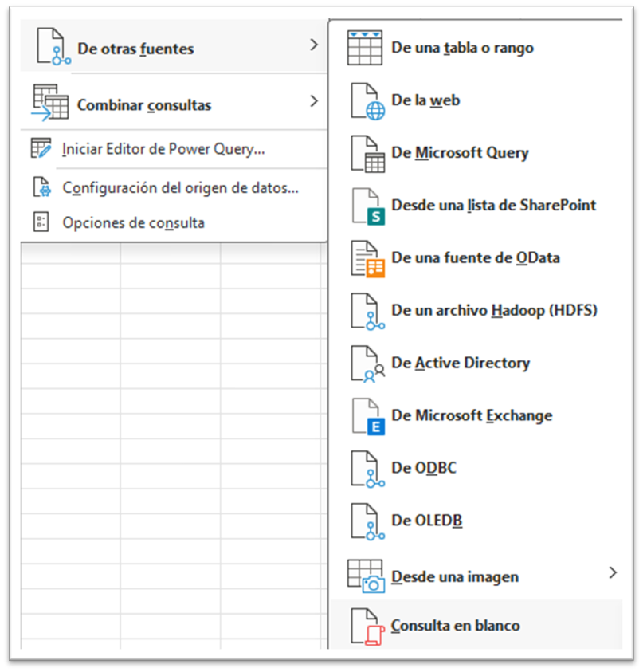This screenshot has height=672, width=643.
Task: Click the Hadoop HDFS file icon
Action: click(x=367, y=312)
